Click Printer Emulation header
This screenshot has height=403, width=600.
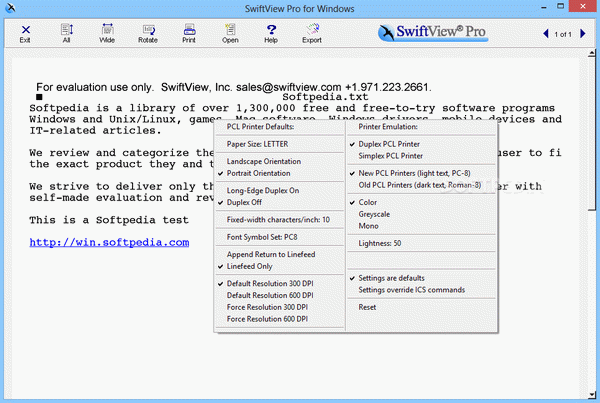pos(388,127)
